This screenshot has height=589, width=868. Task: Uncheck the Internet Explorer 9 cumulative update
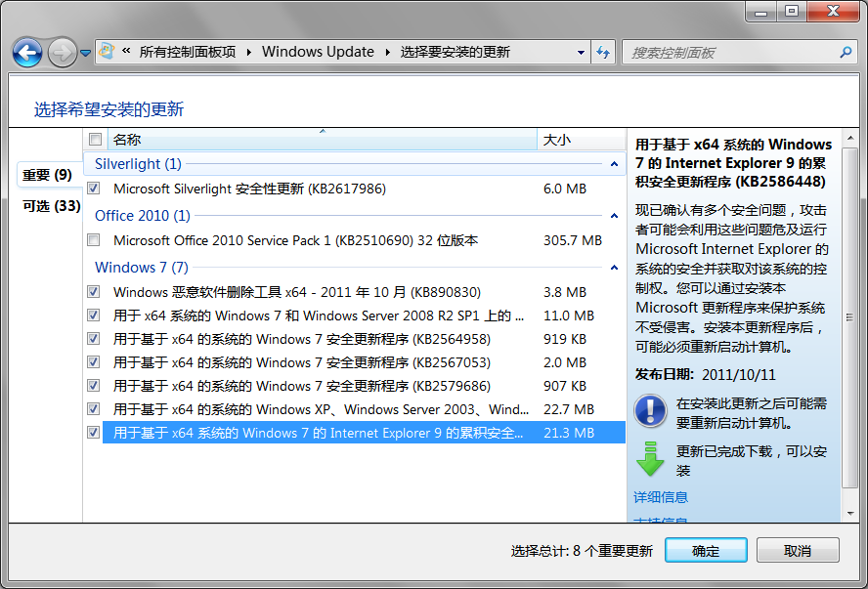[94, 433]
